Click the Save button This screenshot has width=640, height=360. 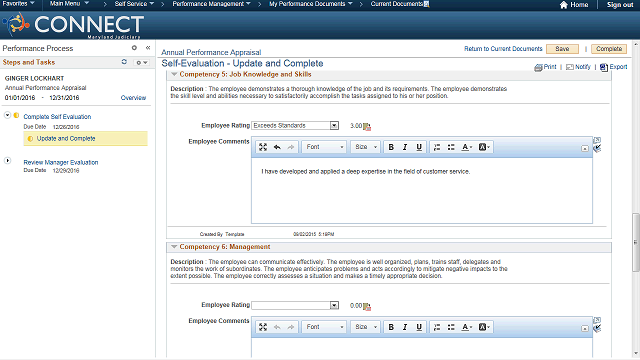pyautogui.click(x=562, y=49)
